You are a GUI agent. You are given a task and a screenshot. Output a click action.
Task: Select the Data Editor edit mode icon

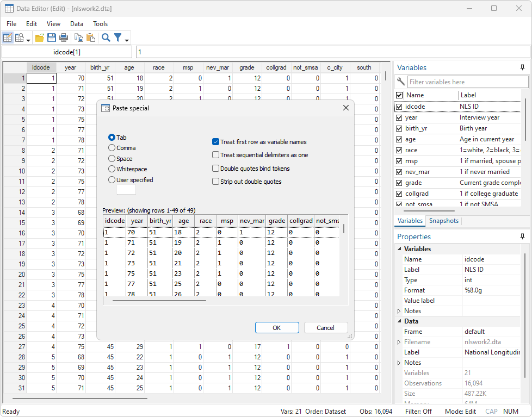7,37
